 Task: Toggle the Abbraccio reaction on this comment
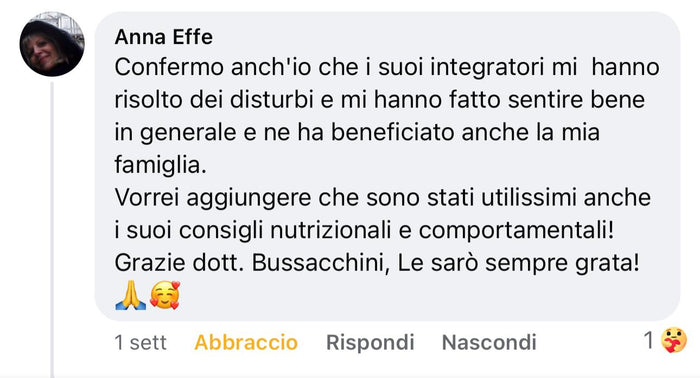click(246, 342)
